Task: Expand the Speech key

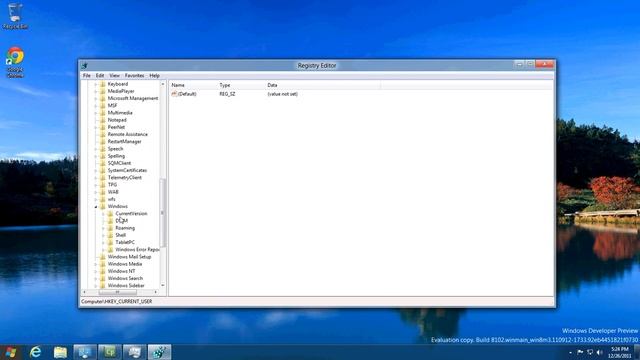Action: [96, 149]
